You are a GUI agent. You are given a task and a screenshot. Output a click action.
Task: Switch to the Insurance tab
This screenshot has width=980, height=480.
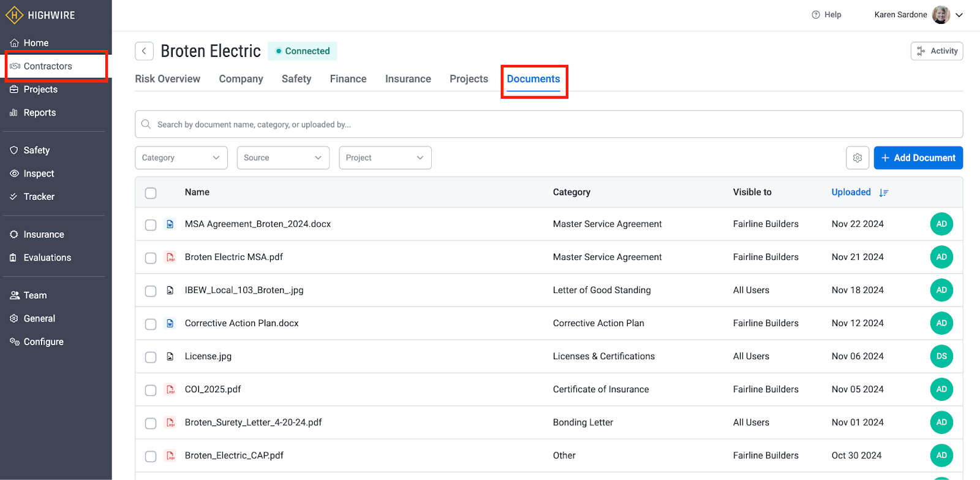click(x=408, y=79)
